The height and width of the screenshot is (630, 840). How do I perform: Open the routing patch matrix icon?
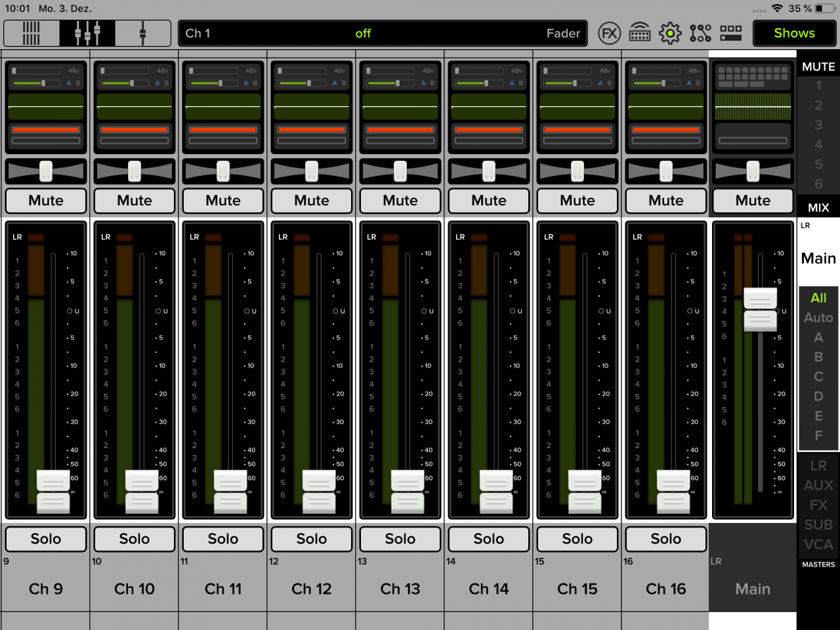(x=700, y=33)
